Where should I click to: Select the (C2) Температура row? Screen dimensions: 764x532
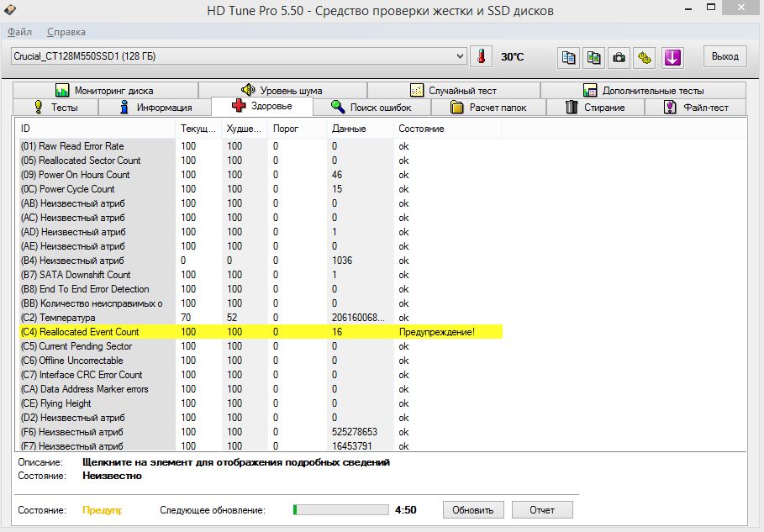[259, 318]
